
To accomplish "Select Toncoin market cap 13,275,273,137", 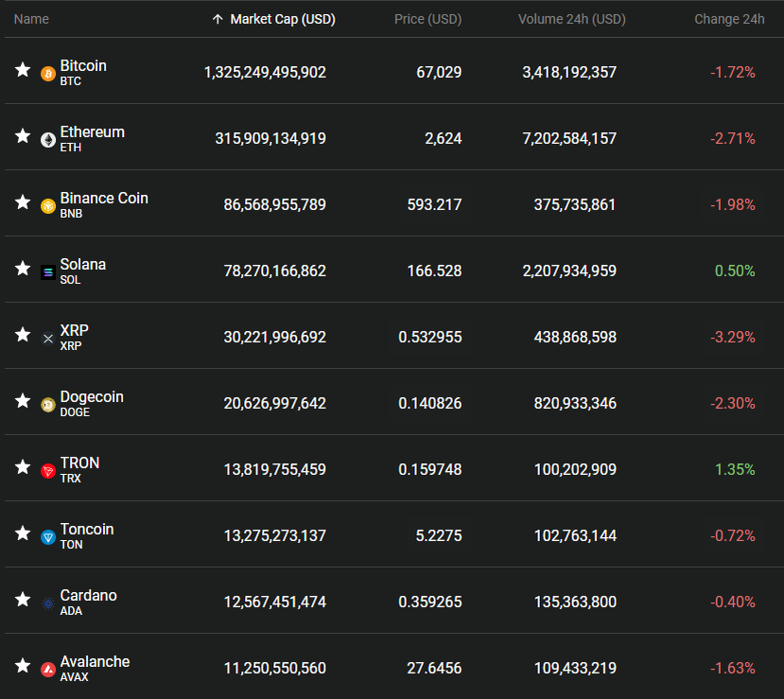I will [x=275, y=535].
